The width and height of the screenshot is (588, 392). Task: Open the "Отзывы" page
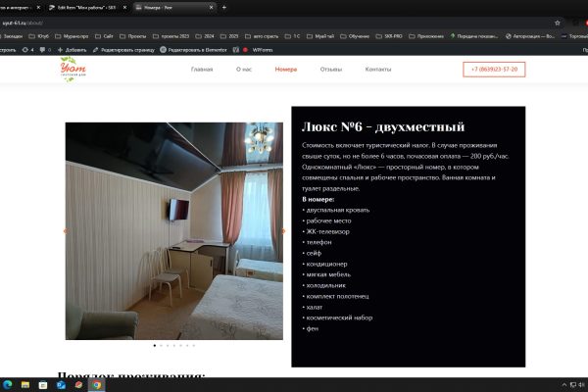(331, 70)
